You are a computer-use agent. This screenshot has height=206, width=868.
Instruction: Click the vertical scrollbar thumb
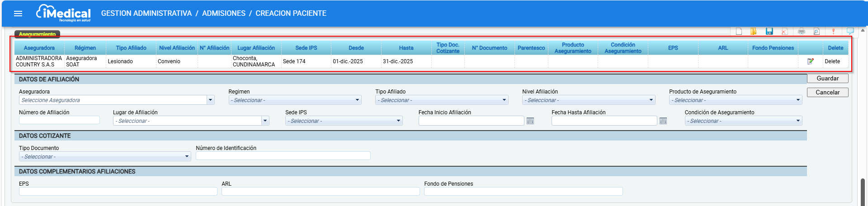point(863,192)
